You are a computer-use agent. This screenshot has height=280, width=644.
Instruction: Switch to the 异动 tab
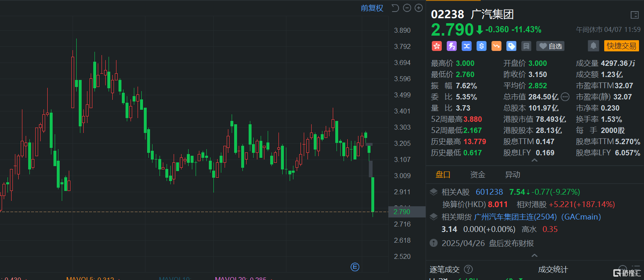tap(513, 175)
